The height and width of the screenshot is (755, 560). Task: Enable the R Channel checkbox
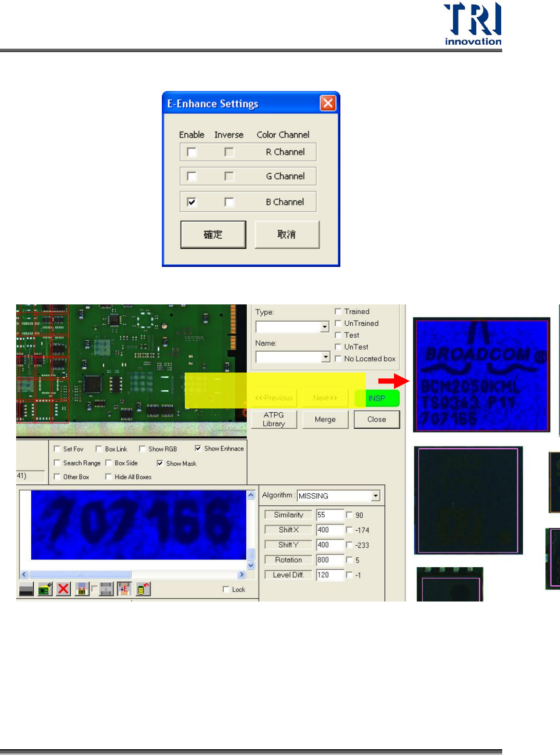pos(192,152)
